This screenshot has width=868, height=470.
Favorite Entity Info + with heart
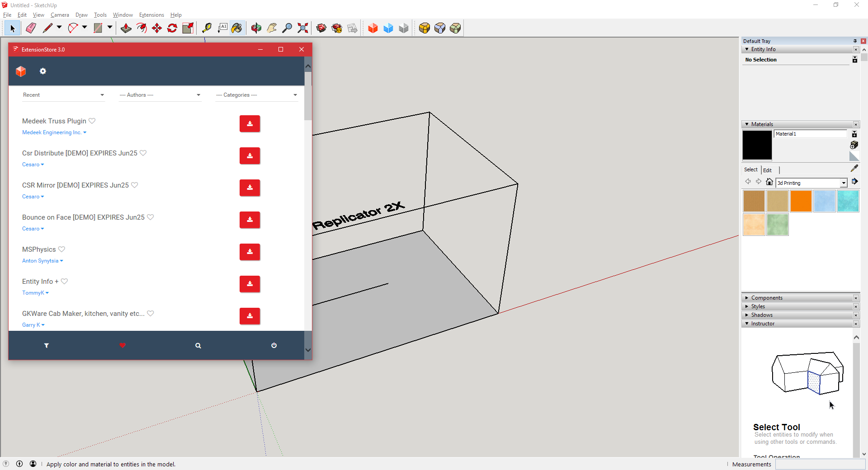pyautogui.click(x=65, y=282)
